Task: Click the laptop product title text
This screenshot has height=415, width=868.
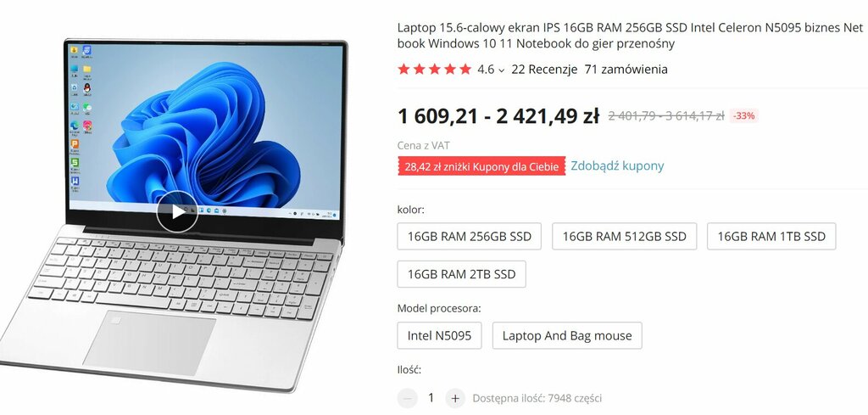Action: [630, 36]
